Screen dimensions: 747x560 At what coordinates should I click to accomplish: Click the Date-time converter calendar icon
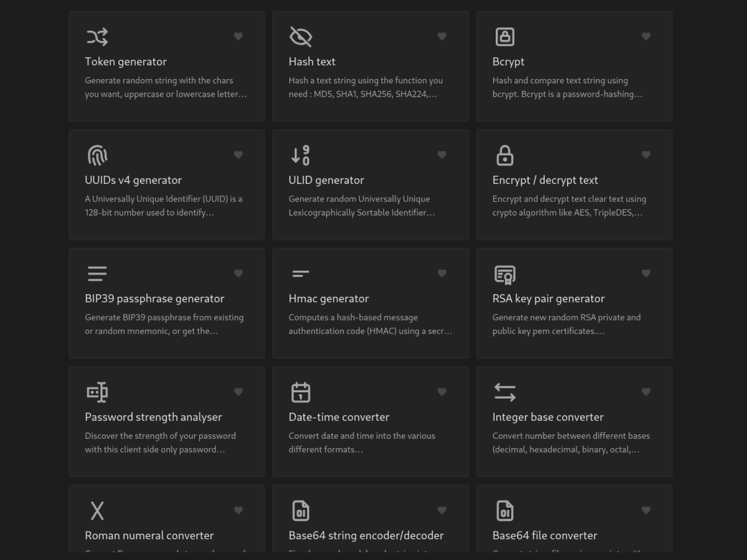301,392
